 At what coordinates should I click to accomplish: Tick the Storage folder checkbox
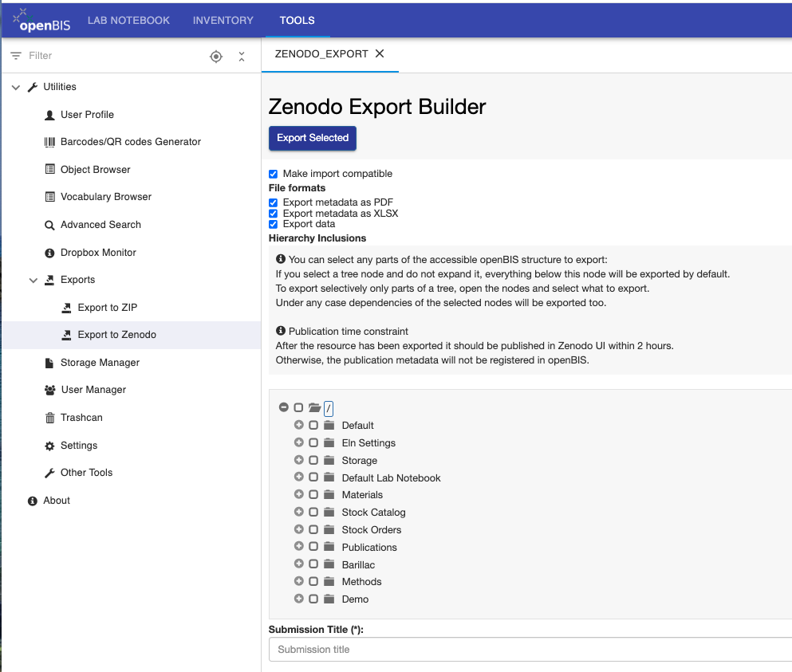(313, 460)
